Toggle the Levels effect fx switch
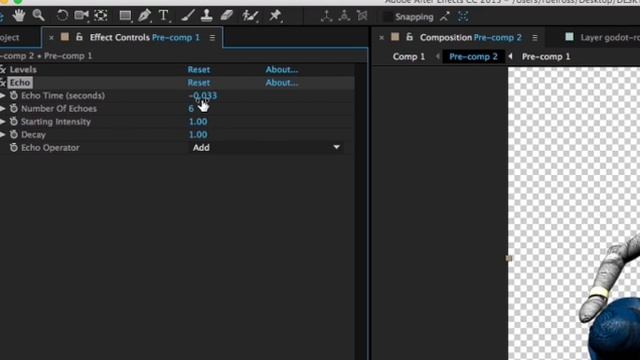The image size is (640, 360). 3,69
